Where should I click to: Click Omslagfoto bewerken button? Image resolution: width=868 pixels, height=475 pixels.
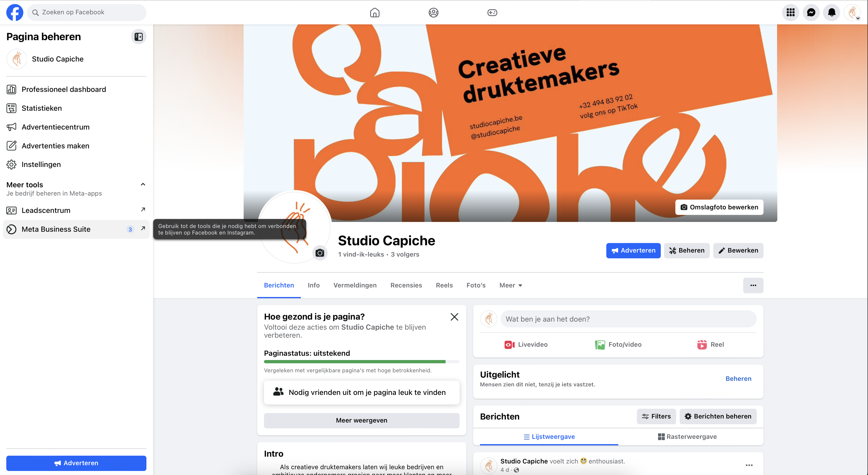tap(719, 207)
